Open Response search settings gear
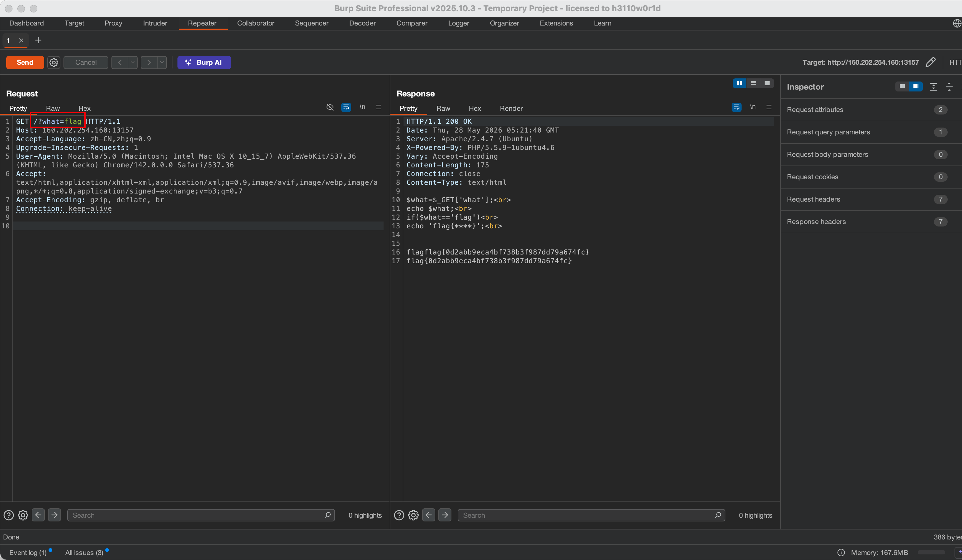This screenshot has width=962, height=560. tap(413, 515)
